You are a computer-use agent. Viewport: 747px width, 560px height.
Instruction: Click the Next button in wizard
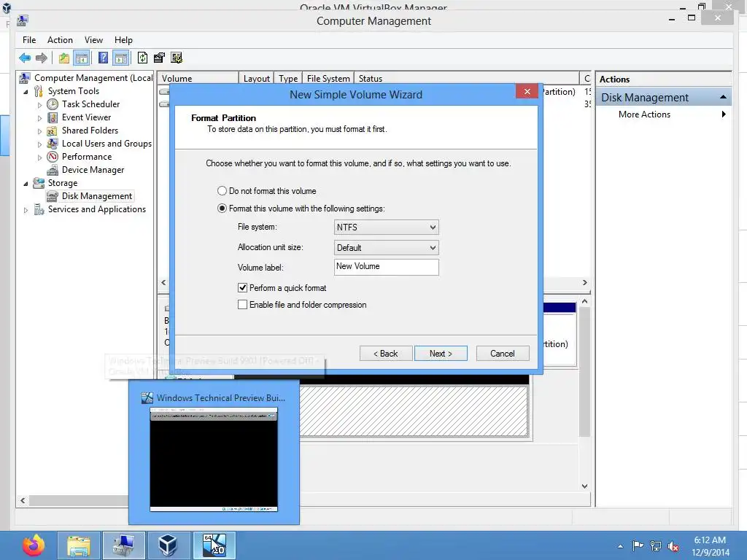[x=441, y=354]
